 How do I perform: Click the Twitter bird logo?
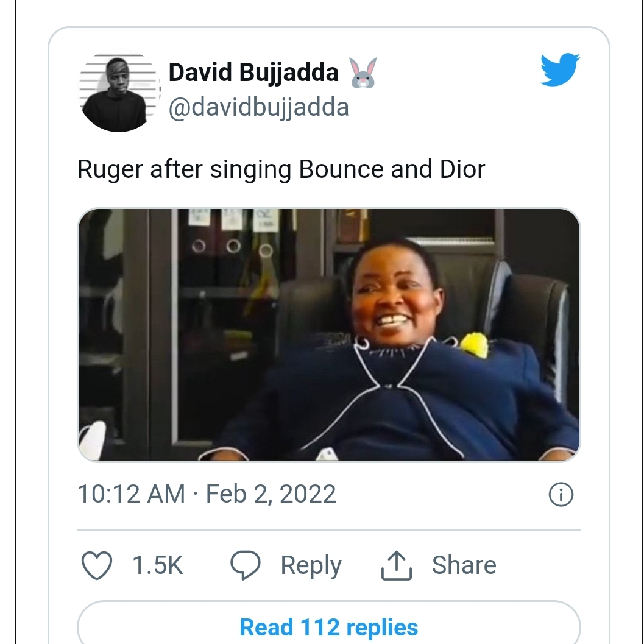coord(559,69)
